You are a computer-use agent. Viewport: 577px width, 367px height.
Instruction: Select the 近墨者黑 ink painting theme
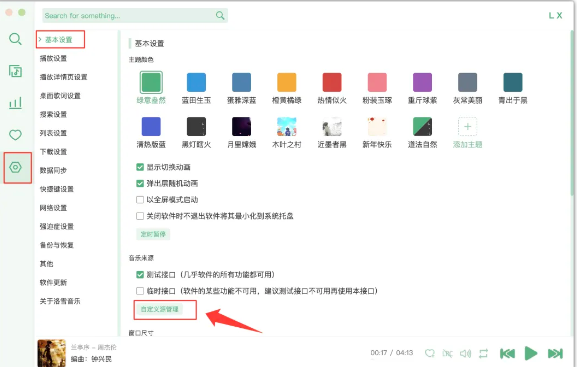coord(332,127)
